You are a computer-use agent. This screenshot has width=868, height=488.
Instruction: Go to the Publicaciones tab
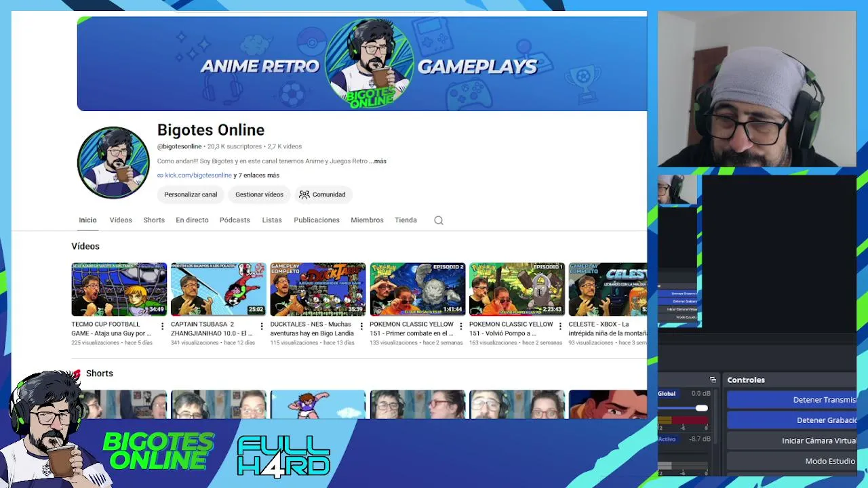point(317,220)
